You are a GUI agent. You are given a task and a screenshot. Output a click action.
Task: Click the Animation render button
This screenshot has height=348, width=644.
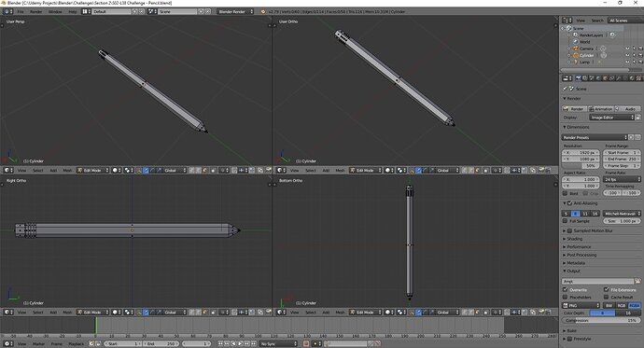coord(601,109)
